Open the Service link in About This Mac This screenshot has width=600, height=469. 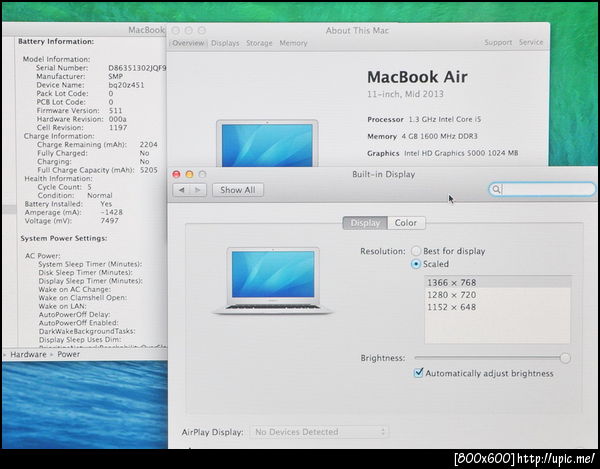[531, 42]
